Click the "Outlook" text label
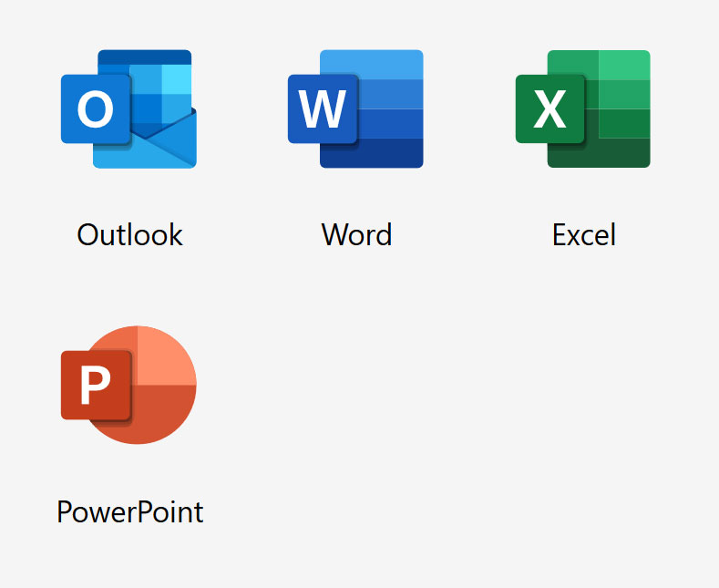The height and width of the screenshot is (588, 719). point(129,234)
